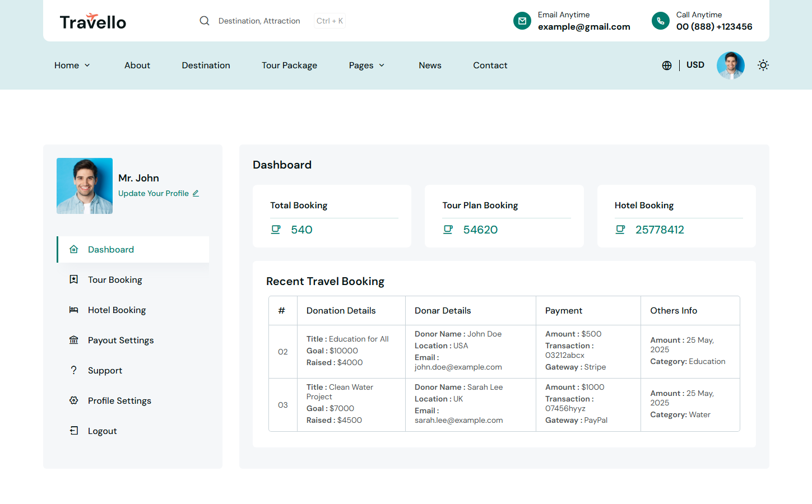The image size is (812, 504).
Task: Click the globe language icon
Action: (666, 66)
